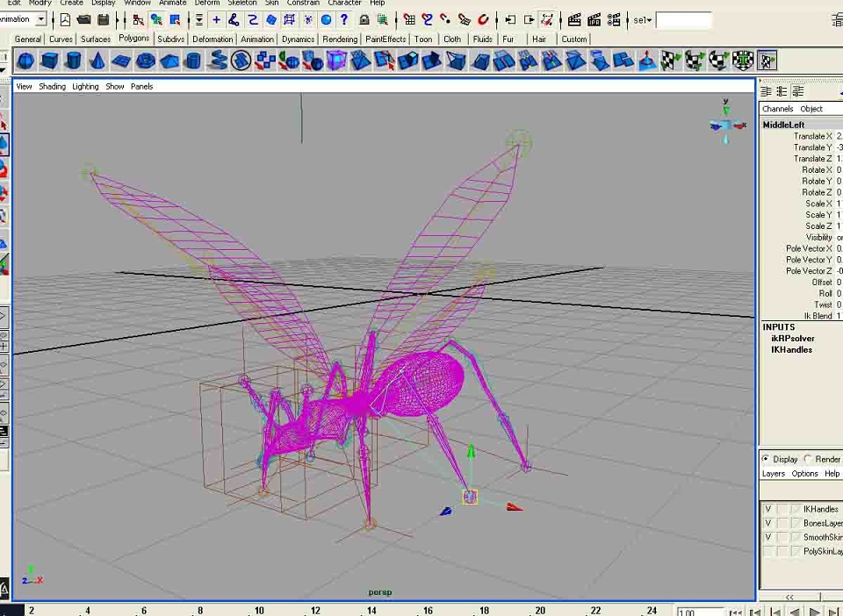
Task: Click the red magnet Make Live icon
Action: tap(483, 20)
